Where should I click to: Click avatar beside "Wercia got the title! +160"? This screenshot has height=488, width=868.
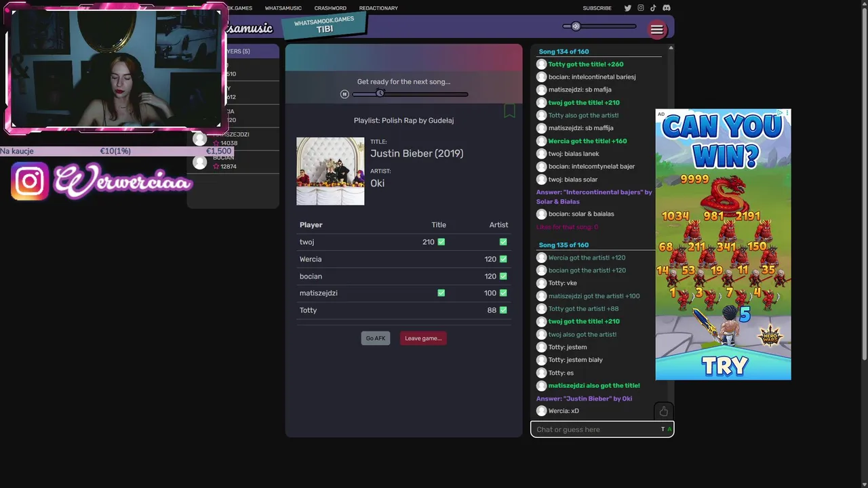click(541, 141)
